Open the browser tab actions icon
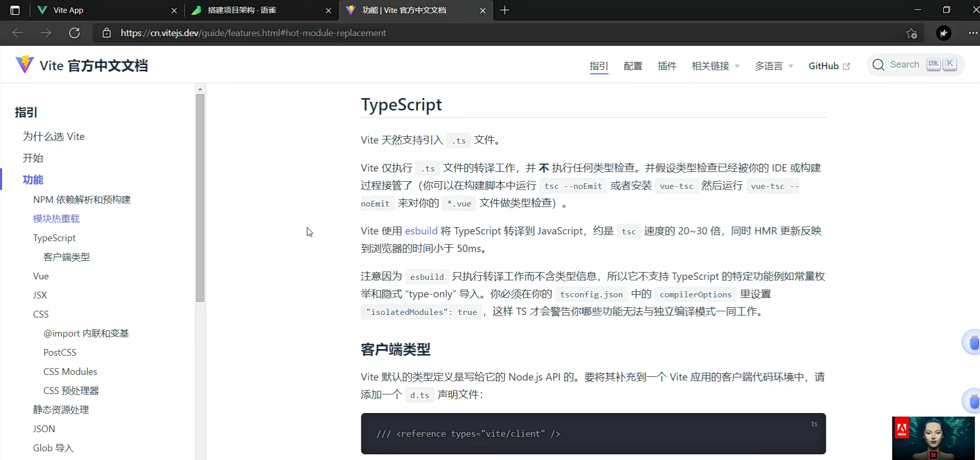 point(15,10)
